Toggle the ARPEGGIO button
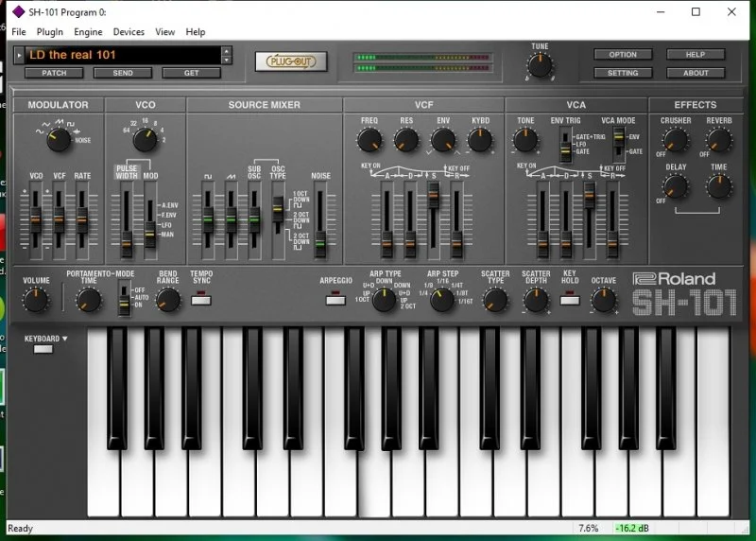Screen dimensions: 756x541 (x=335, y=300)
